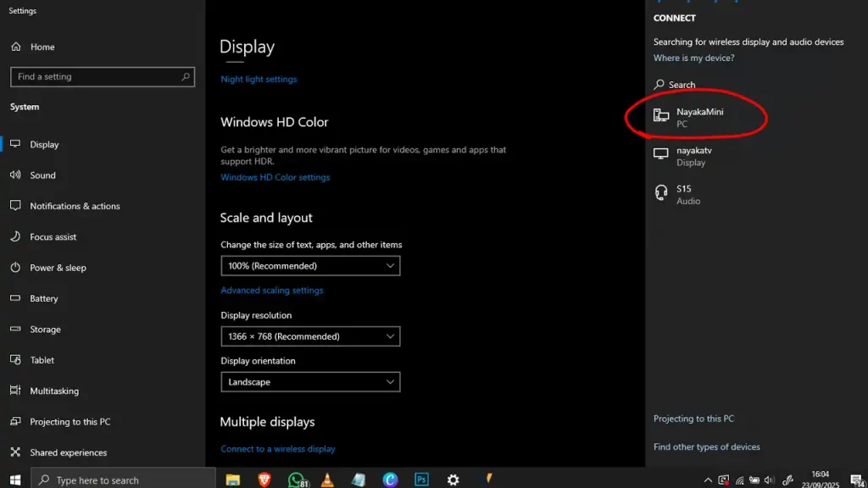Switch to Multitasking settings
Screen dimensions: 868x488
point(54,391)
